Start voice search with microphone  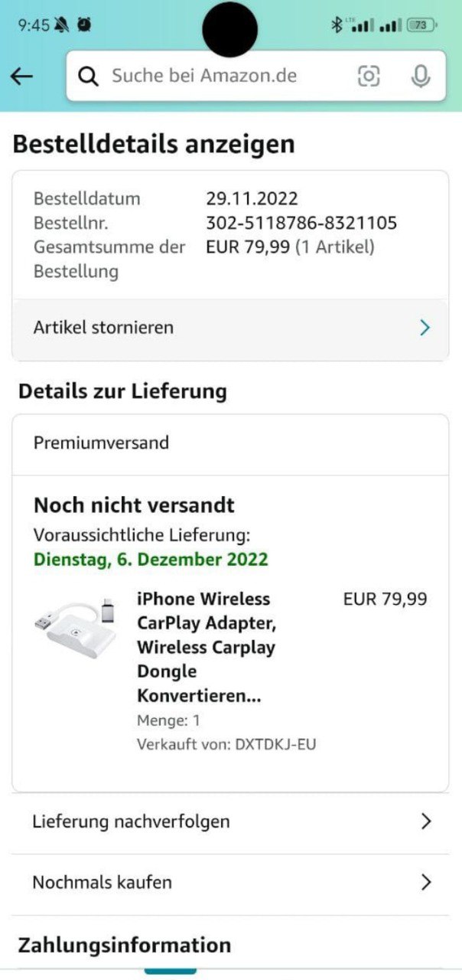coord(420,76)
